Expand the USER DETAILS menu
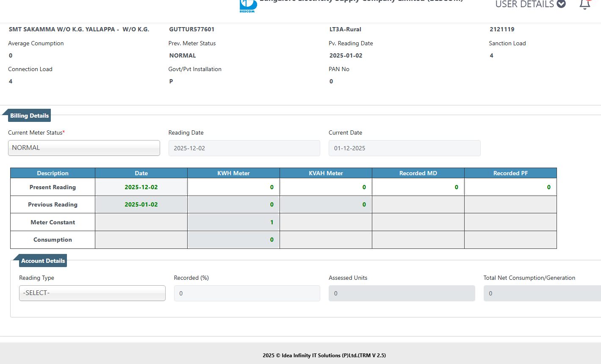 coord(530,5)
